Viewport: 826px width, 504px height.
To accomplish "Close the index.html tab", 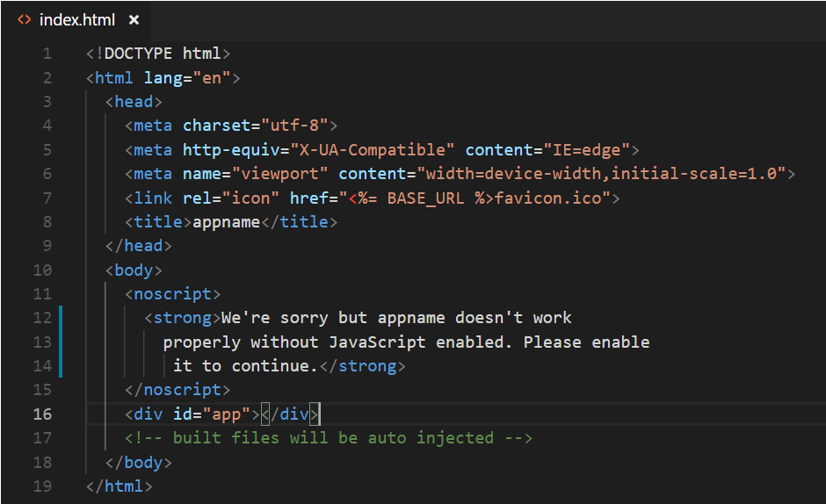I will (134, 19).
